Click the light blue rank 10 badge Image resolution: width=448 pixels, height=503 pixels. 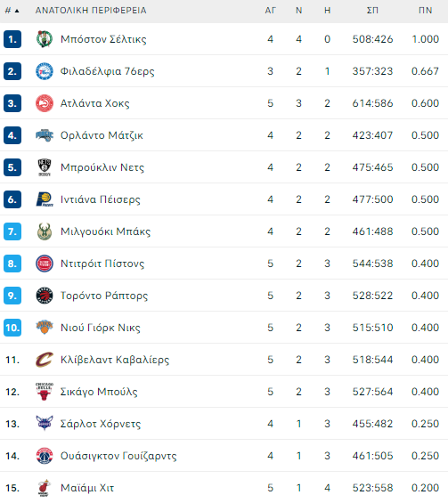click(x=12, y=328)
